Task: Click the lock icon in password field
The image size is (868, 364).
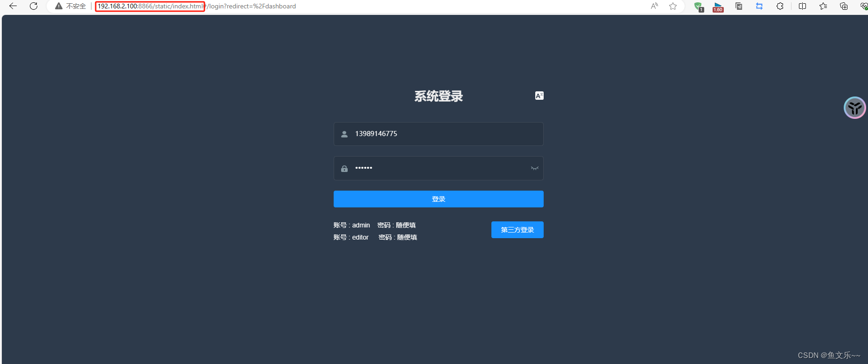Action: tap(344, 169)
